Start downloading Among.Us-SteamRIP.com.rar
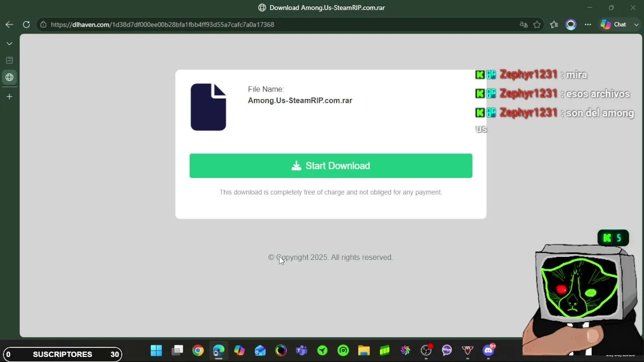Viewport: 644px width, 362px height. click(331, 166)
